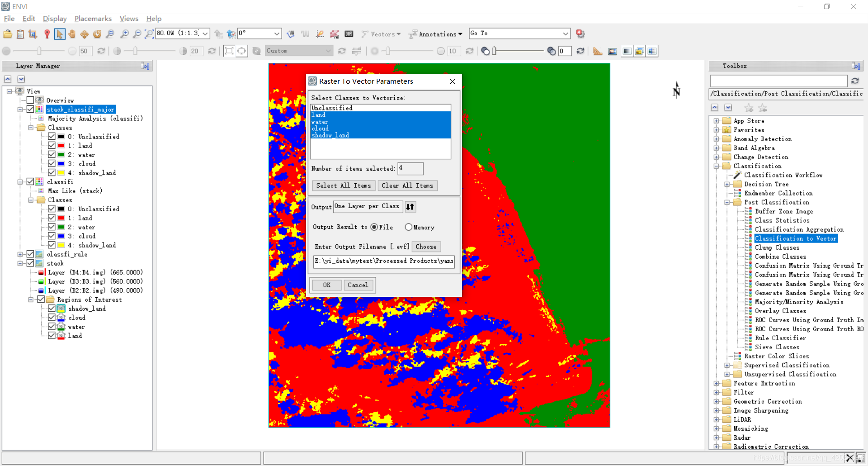Uncheck the cloud ROI checkbox

pos(52,317)
